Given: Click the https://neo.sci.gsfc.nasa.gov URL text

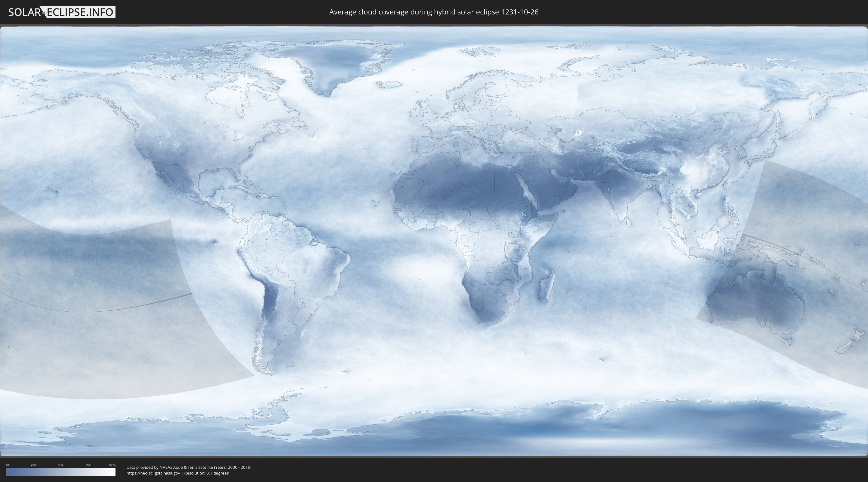Looking at the screenshot, I should 153,473.
